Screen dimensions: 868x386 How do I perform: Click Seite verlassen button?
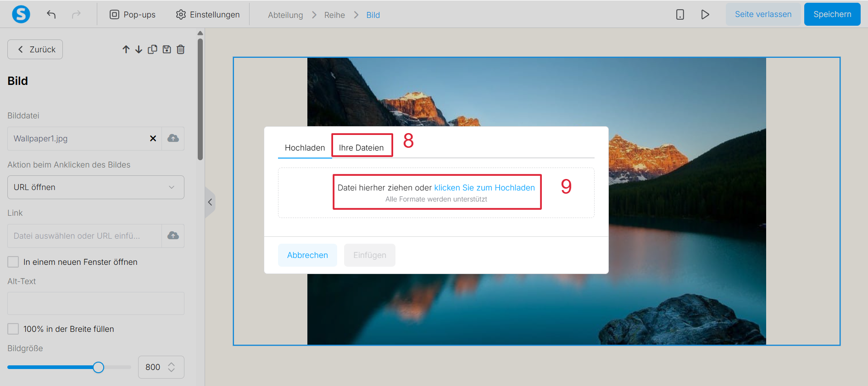tap(763, 14)
